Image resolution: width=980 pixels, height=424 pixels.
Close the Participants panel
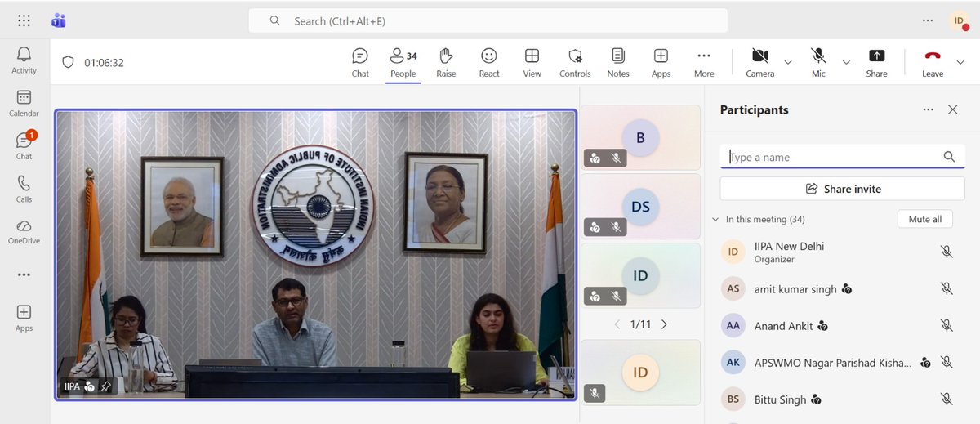[952, 109]
